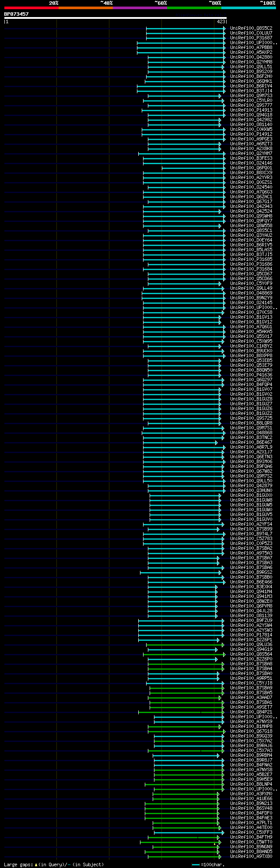Select the UniRef100_Q2YHM8 label
Viewport: 280px width, 868px height.
[x=251, y=62]
